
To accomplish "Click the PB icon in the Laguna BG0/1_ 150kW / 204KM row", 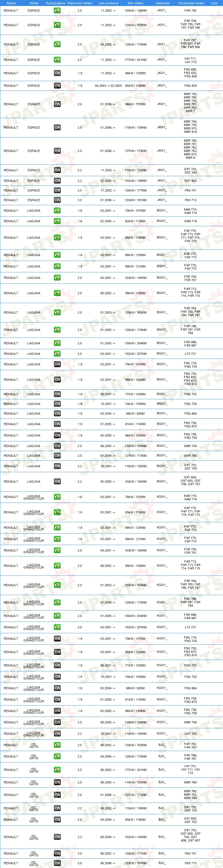I will click(x=57, y=343).
